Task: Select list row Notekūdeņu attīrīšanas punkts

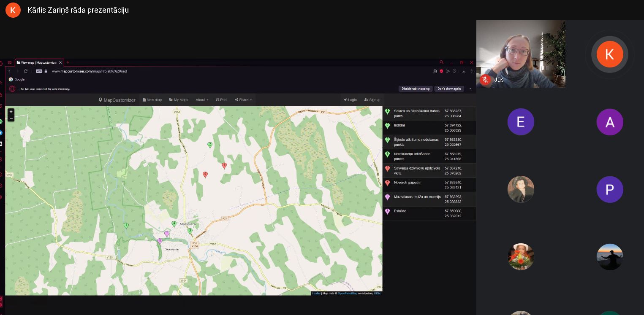Action: [x=429, y=156]
